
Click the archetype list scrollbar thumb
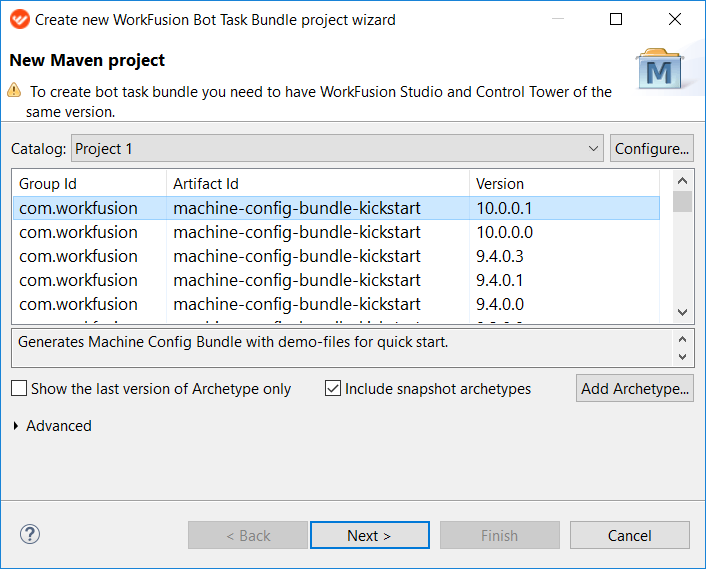point(683,201)
